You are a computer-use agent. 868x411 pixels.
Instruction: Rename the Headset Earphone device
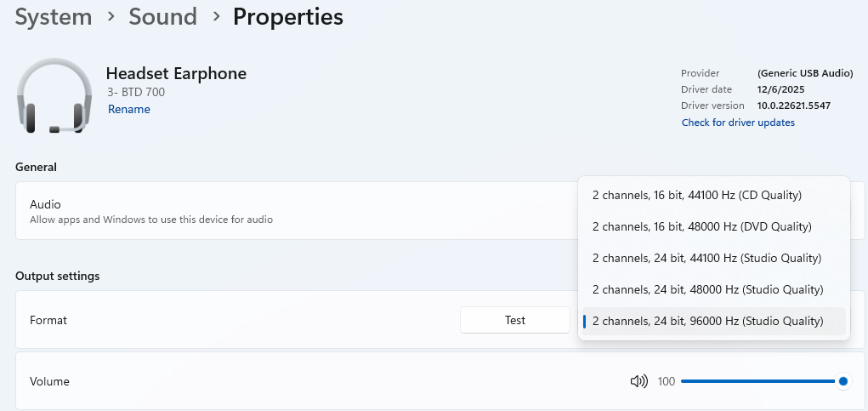[x=129, y=109]
